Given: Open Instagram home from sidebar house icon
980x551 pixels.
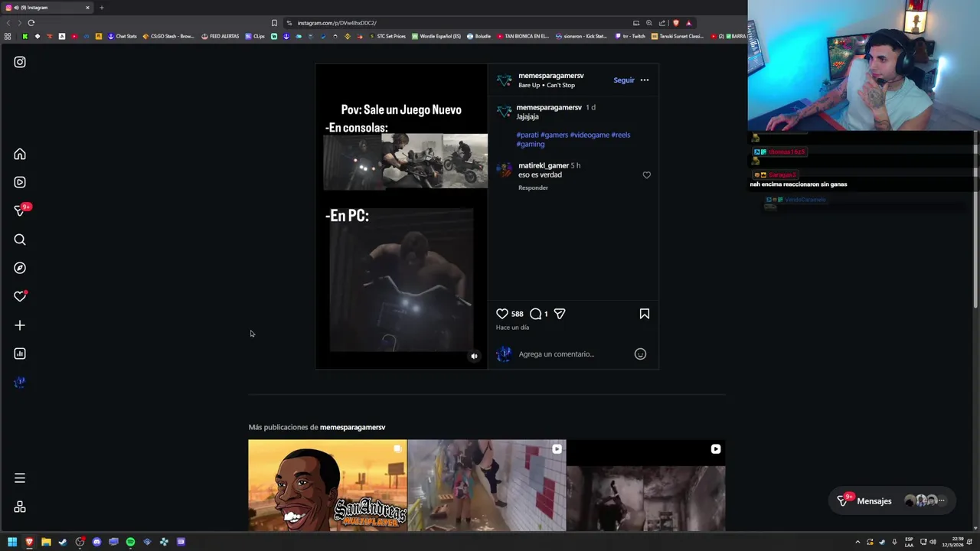Looking at the screenshot, I should point(20,154).
